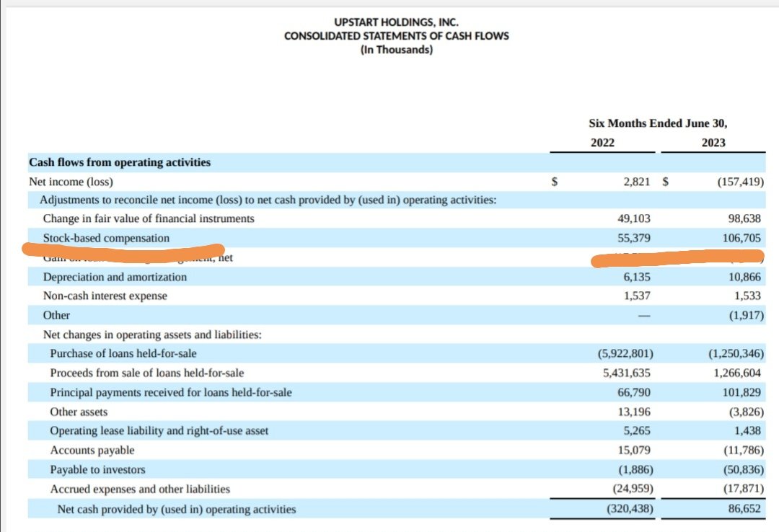Click 'Accrued expenses and other liabilities' label

coord(140,489)
